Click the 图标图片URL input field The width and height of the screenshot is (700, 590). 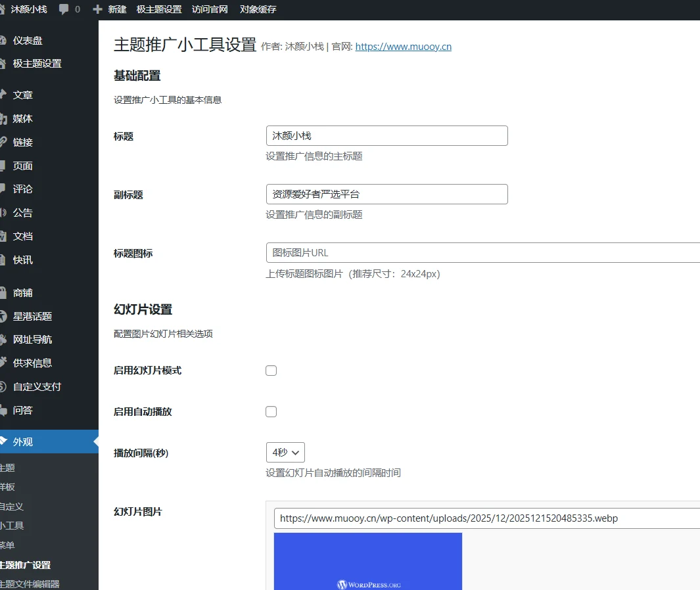point(483,253)
